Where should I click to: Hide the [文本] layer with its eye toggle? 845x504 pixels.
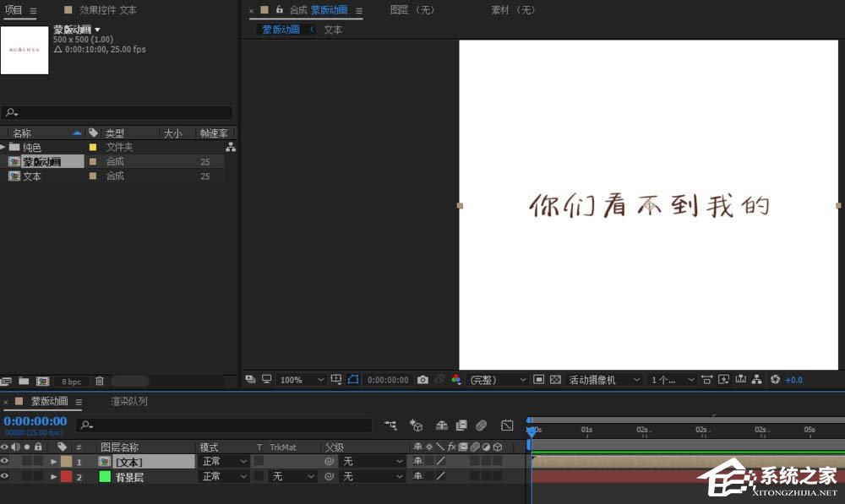tap(3, 461)
